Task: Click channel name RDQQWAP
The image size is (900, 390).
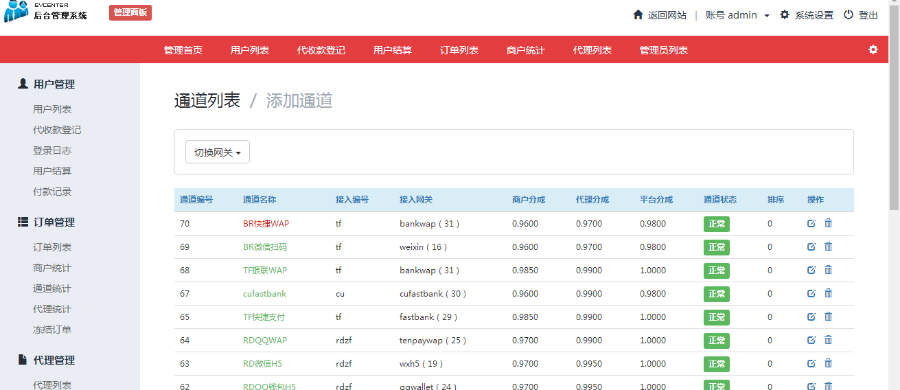Action: pyautogui.click(x=265, y=340)
